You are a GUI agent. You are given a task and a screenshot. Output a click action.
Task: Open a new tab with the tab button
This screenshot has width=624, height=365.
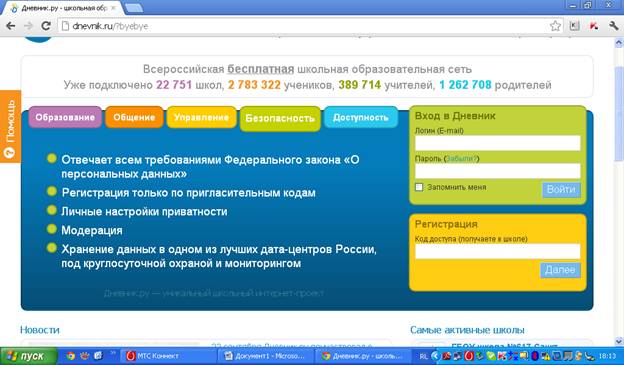pos(134,8)
